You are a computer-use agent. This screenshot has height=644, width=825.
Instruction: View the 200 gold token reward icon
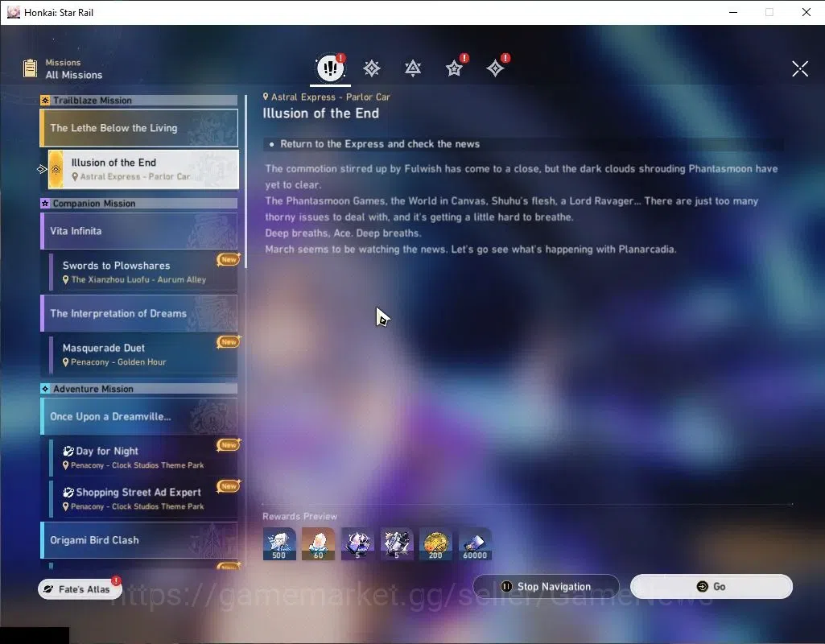pos(435,544)
